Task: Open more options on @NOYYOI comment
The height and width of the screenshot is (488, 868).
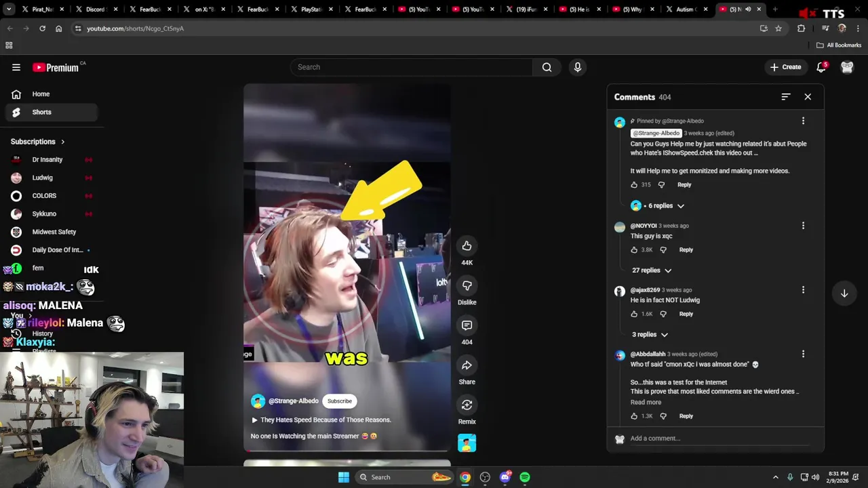Action: tap(803, 226)
